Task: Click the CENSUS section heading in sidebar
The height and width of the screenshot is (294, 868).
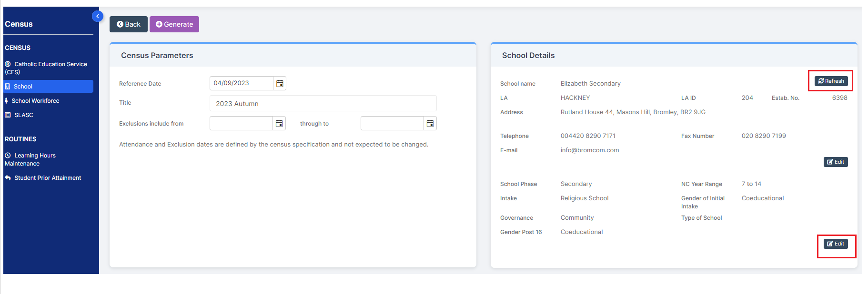Action: click(x=18, y=48)
